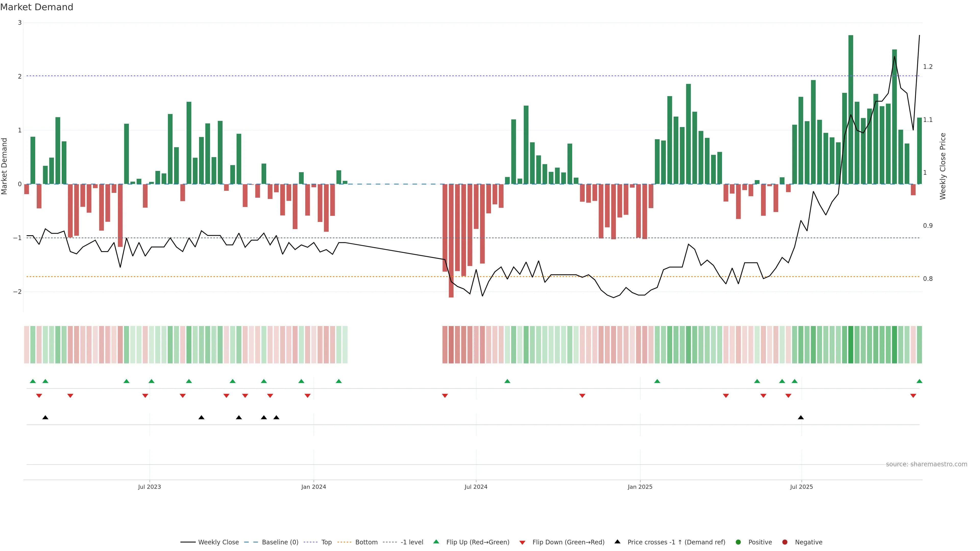Click the green Positive legend dot

click(x=738, y=542)
